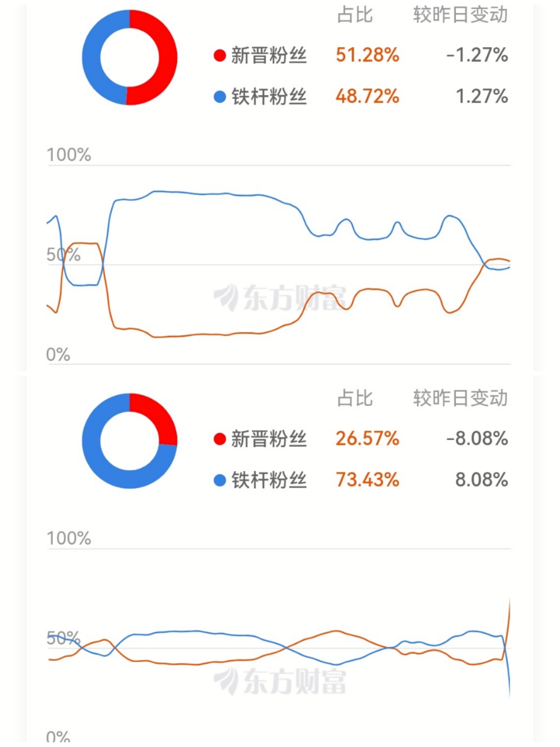Click the 铁杆粉丝 label next to 73.43%

[x=269, y=480]
